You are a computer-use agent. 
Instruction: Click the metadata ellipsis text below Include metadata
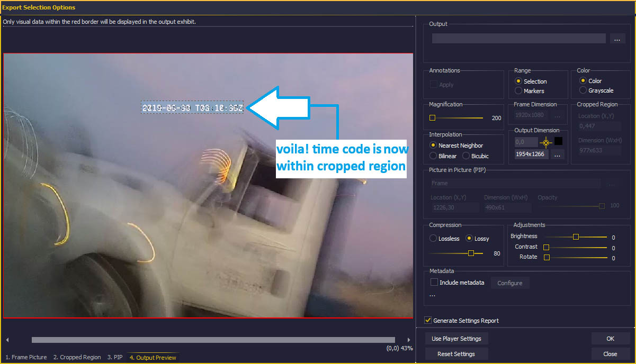(x=432, y=295)
